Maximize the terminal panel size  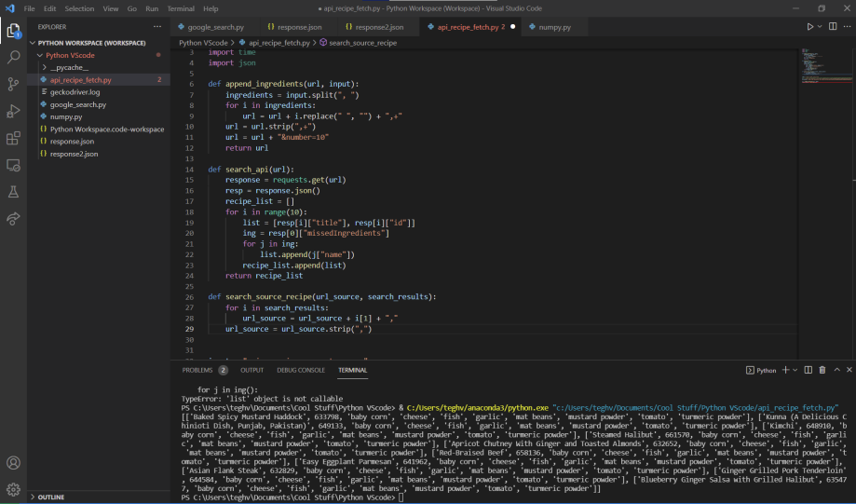(836, 370)
